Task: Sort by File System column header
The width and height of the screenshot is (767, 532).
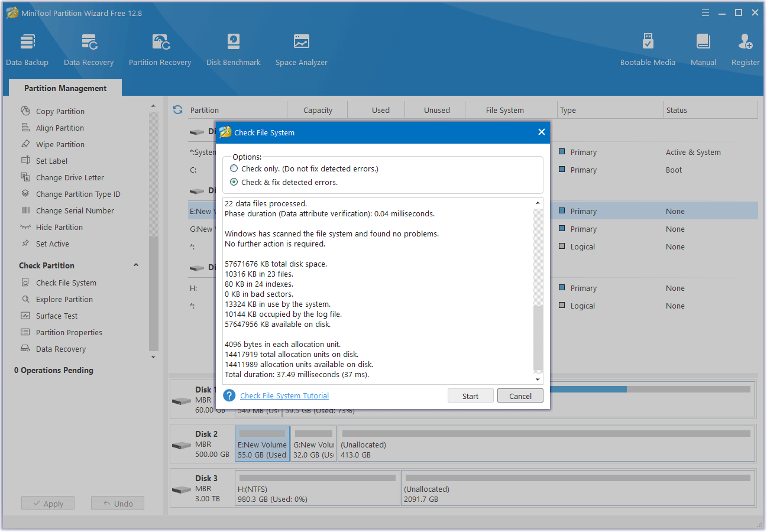Action: point(504,110)
